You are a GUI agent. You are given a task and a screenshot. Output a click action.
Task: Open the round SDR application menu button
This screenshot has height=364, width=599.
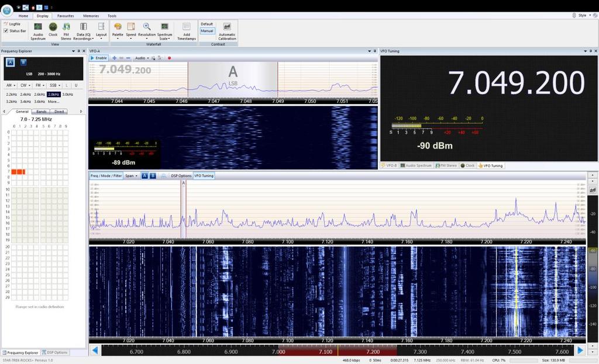tap(7, 11)
